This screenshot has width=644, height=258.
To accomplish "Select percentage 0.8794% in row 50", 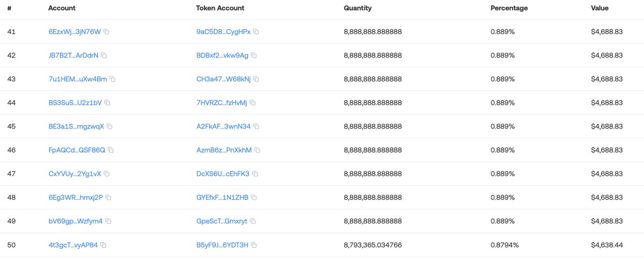I will 504,245.
